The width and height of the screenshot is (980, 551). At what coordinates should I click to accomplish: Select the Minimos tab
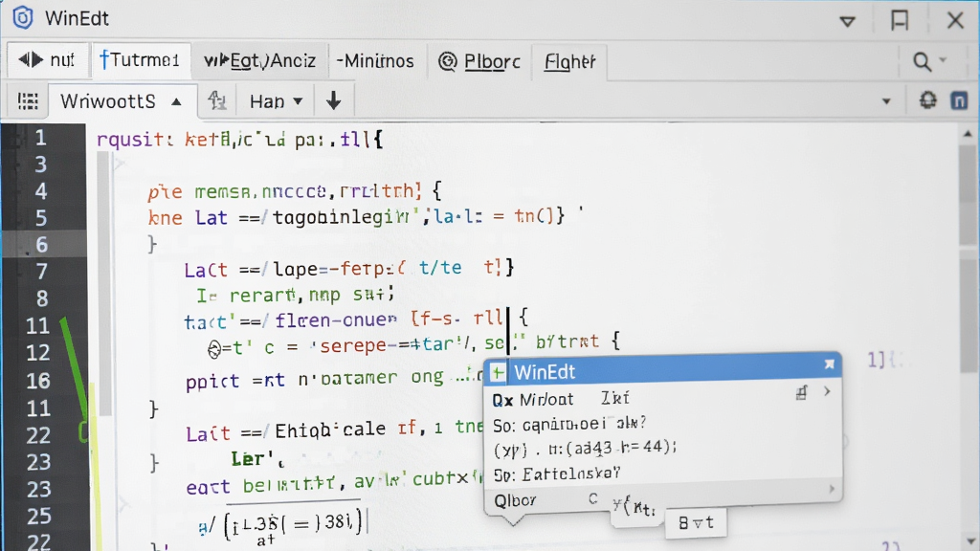[375, 60]
